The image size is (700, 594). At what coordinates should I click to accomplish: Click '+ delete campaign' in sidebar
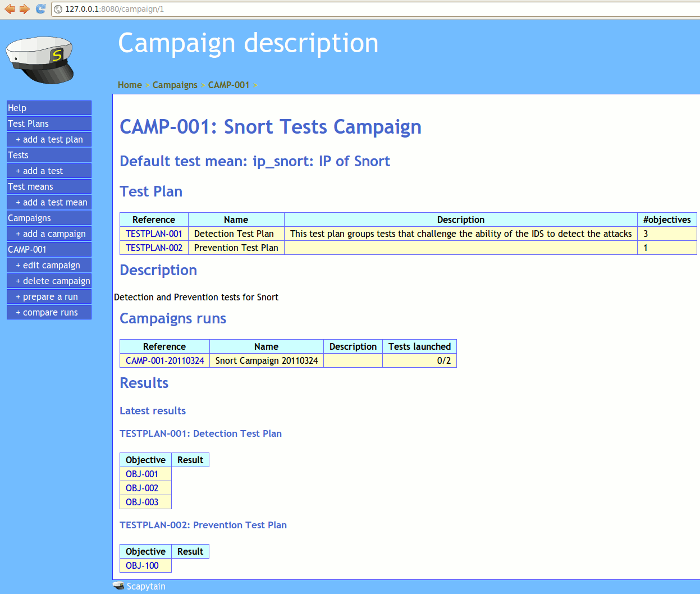click(53, 281)
